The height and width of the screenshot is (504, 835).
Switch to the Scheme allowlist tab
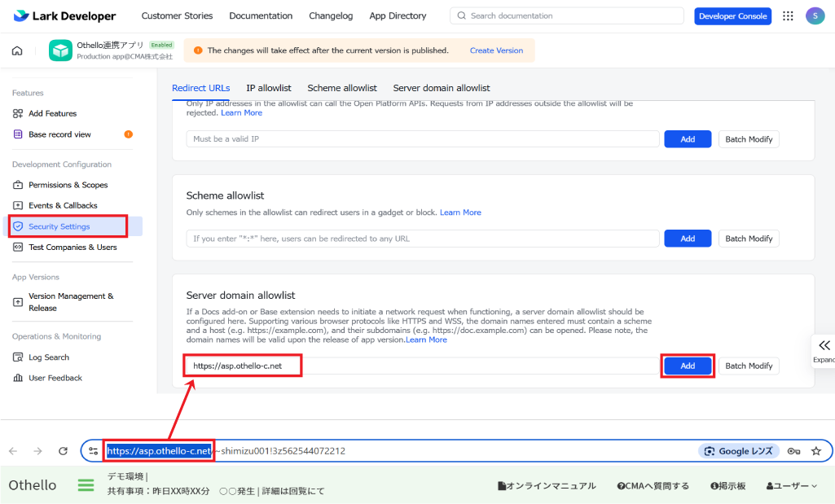tap(342, 88)
